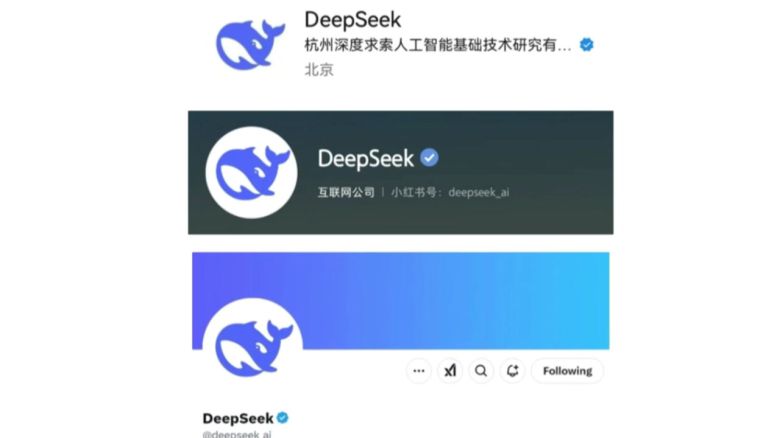The image size is (780, 438).
Task: Select the 互联网公司 category label
Action: pyautogui.click(x=346, y=192)
